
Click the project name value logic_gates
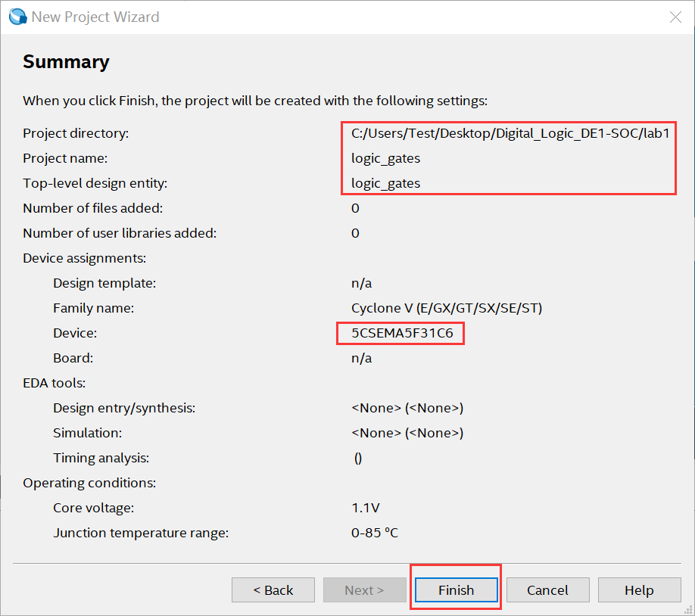(x=385, y=159)
